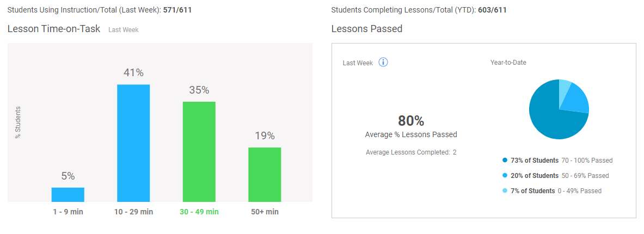The height and width of the screenshot is (234, 644).
Task: Click the 50+ min axis label
Action: click(x=265, y=212)
